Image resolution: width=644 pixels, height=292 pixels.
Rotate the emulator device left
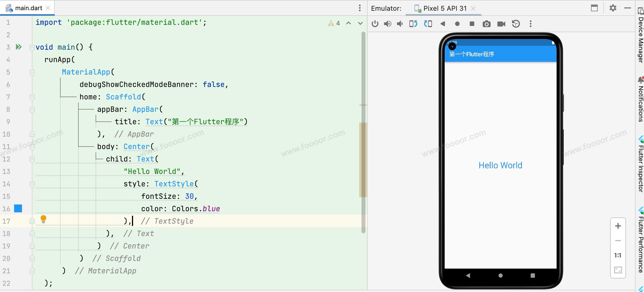[x=413, y=24]
